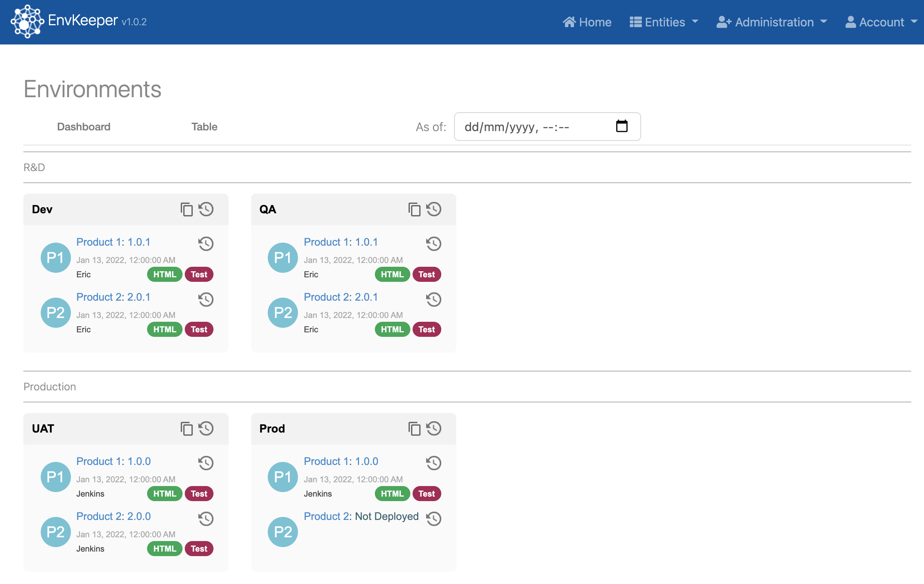
Task: Open calendar picker in As of field
Action: [621, 126]
